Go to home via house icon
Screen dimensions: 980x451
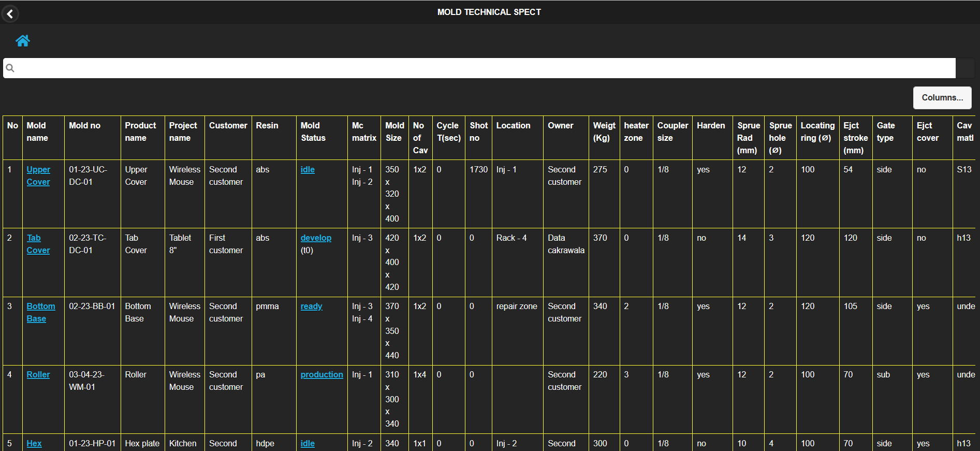23,41
